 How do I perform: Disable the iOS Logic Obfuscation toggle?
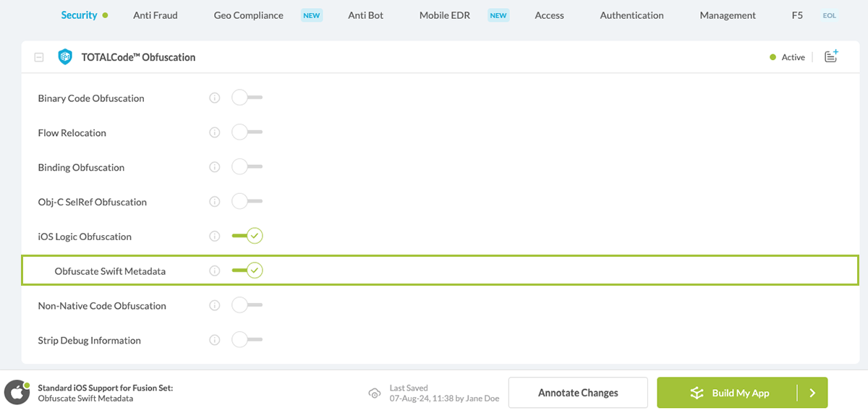(247, 236)
